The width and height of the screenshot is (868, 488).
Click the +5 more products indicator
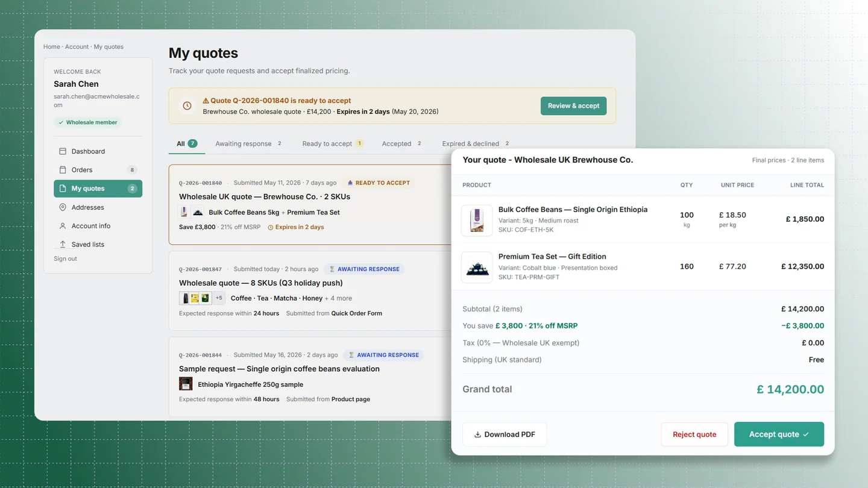click(x=219, y=298)
